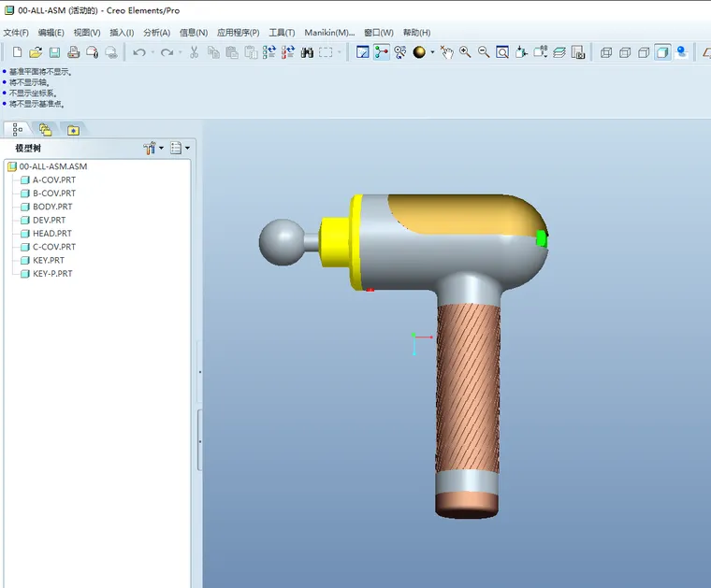Open the Manikin(M) menu
Screen dimensions: 711x588
tap(329, 33)
